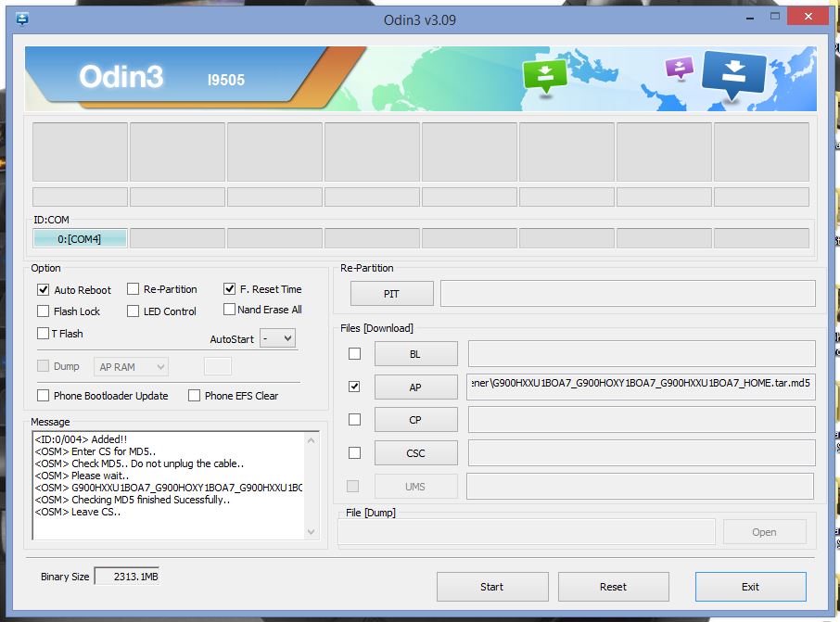Tick the T Flash checkbox
Image resolution: width=840 pixels, height=622 pixels.
coord(44,333)
